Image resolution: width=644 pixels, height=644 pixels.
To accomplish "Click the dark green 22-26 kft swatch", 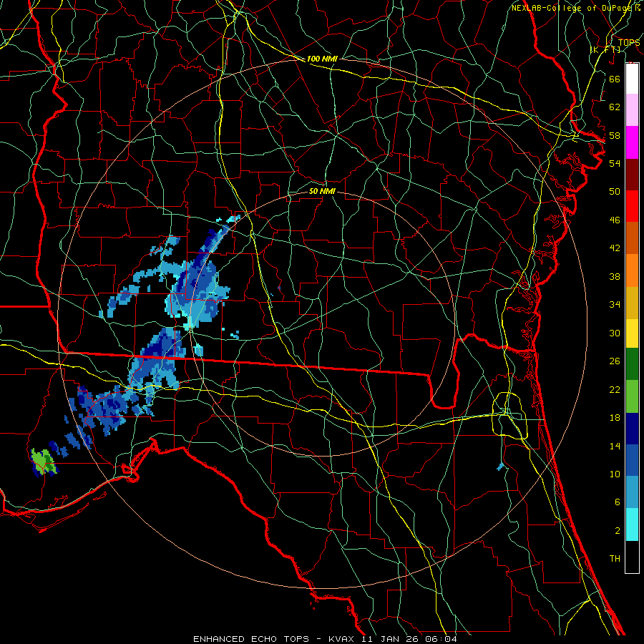I will [632, 364].
